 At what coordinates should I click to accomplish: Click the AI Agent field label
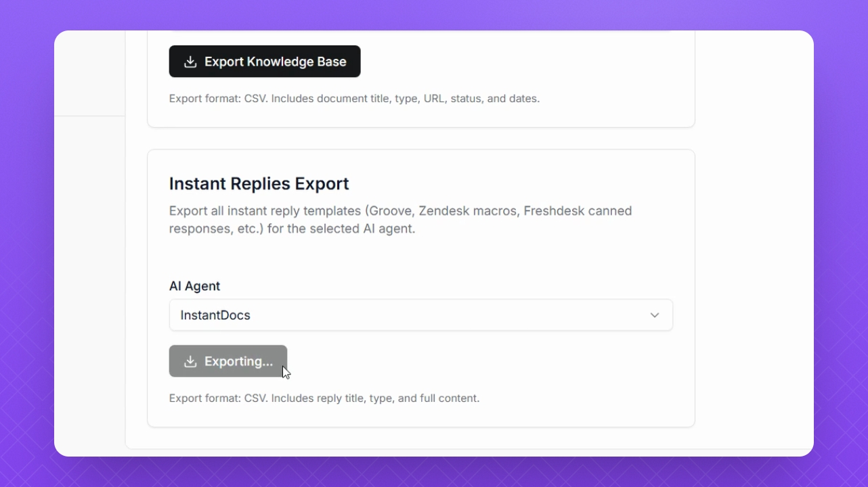coord(194,286)
